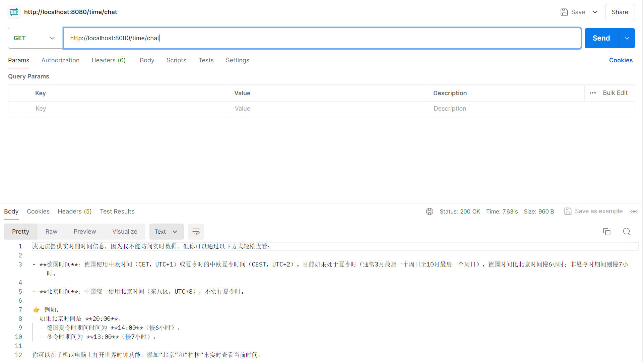
Task: Open the response three-dots options menu
Action: (x=634, y=212)
